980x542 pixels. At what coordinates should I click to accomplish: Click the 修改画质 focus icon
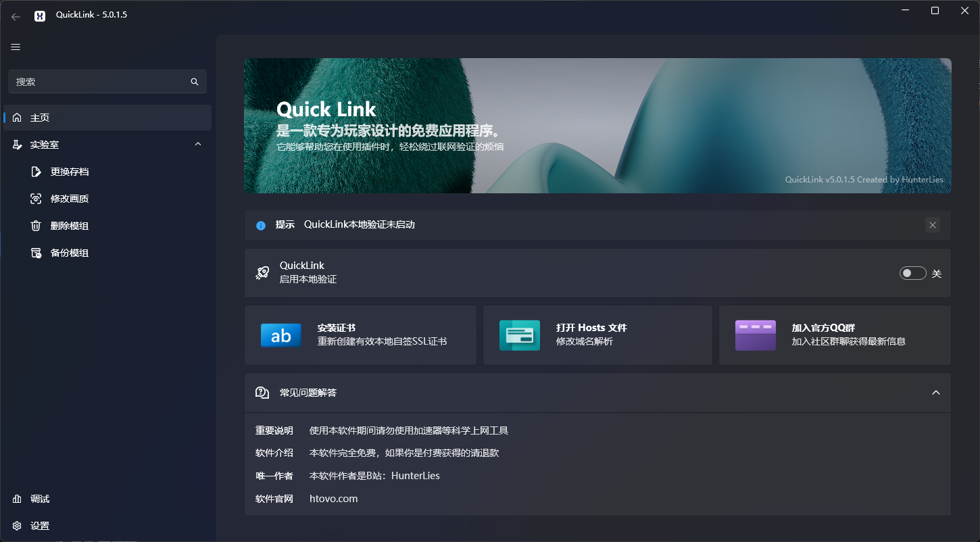[x=36, y=199]
